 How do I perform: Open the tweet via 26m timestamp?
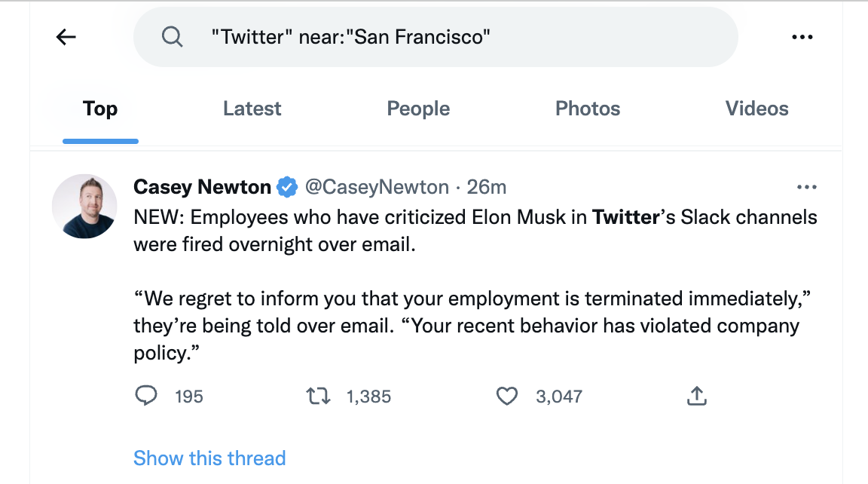(x=487, y=187)
